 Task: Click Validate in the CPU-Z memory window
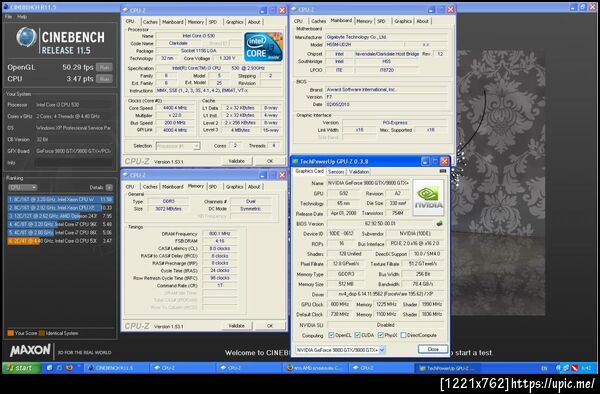(x=236, y=326)
